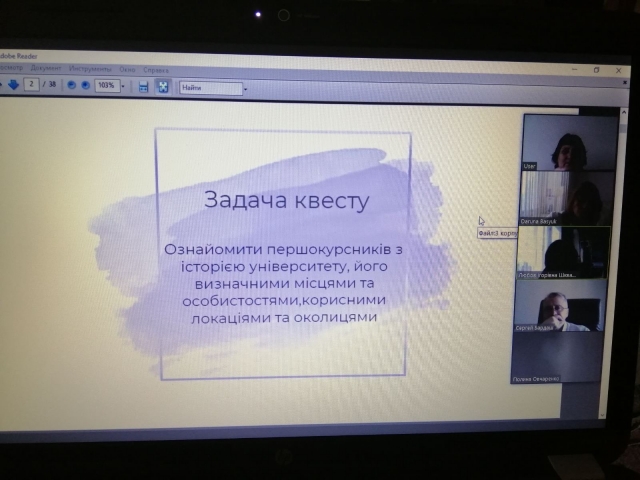Viewport: 640px width, 480px height.
Task: Click the vertical scrollbar down arrow
Action: pyautogui.click(x=602, y=415)
